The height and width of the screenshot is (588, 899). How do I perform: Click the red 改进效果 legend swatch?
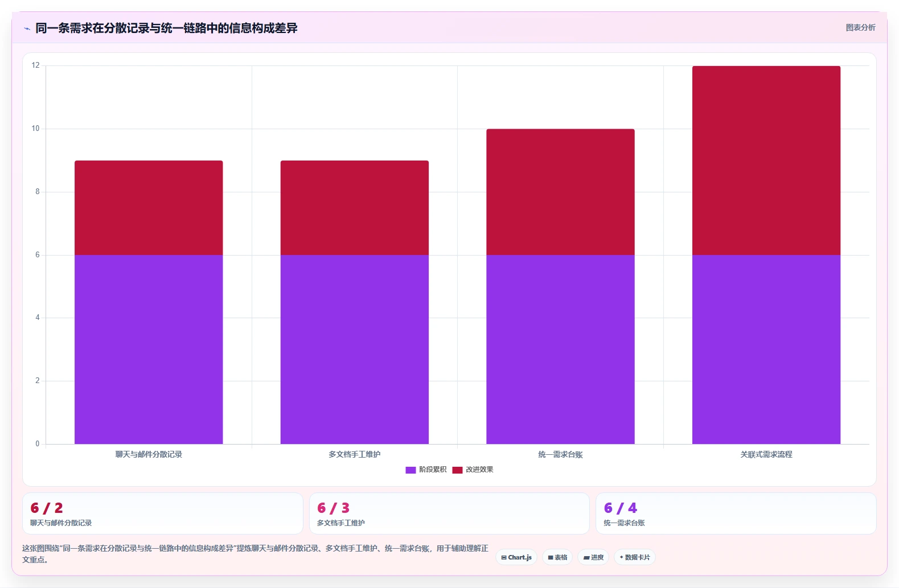(458, 470)
